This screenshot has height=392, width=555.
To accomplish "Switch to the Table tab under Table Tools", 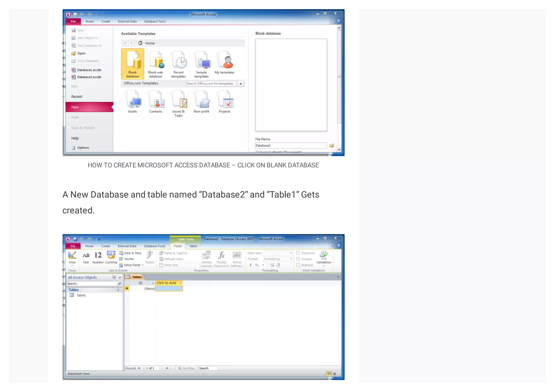I will point(193,246).
